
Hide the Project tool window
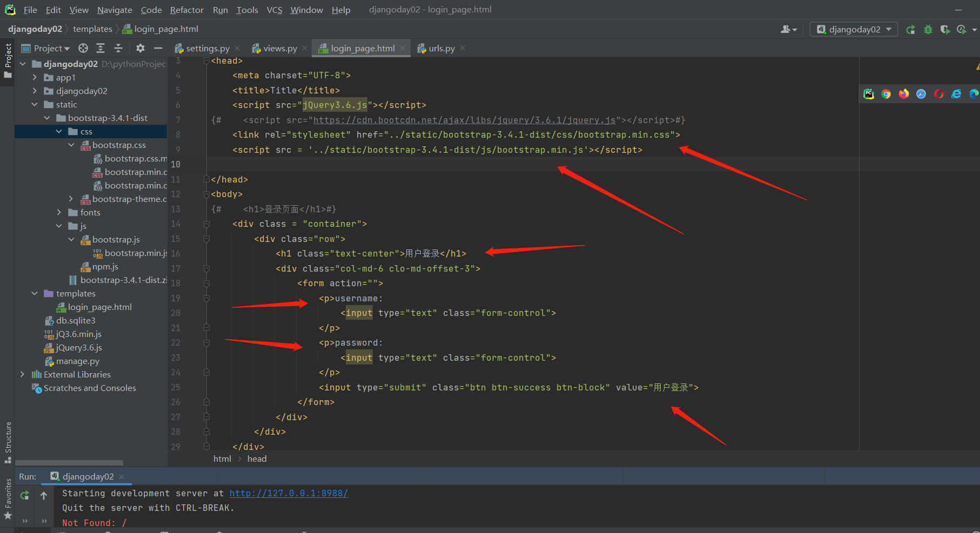click(x=158, y=48)
